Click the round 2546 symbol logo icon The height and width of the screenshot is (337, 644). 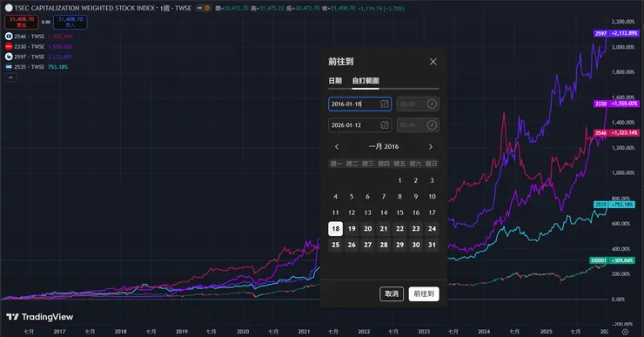9,37
